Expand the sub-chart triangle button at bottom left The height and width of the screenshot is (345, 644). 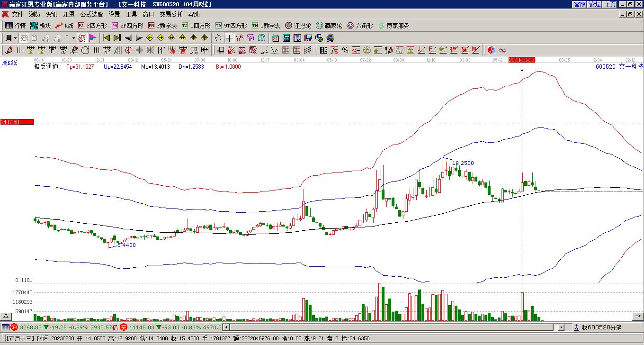coord(6,316)
